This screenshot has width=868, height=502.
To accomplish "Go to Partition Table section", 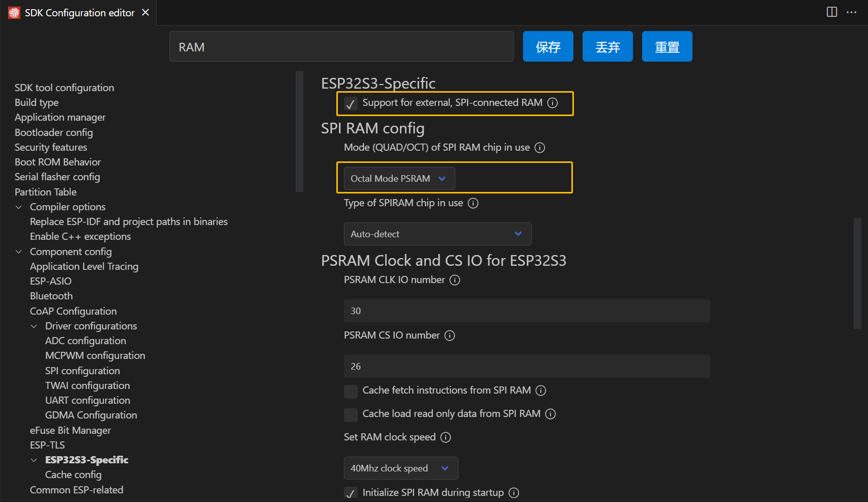I will pos(46,192).
